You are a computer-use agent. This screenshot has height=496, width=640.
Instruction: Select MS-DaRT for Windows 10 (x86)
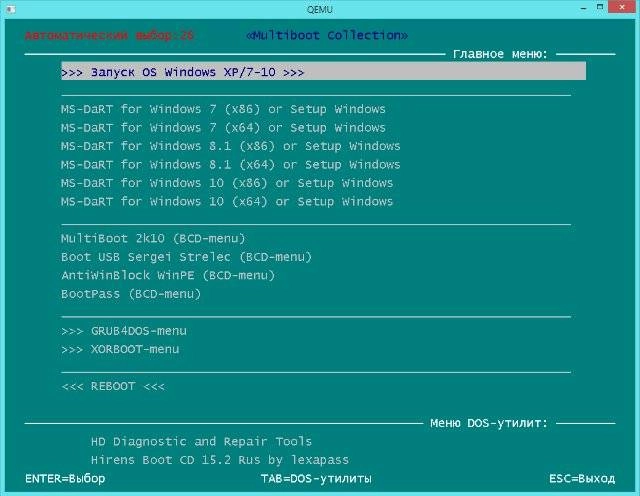(x=227, y=183)
